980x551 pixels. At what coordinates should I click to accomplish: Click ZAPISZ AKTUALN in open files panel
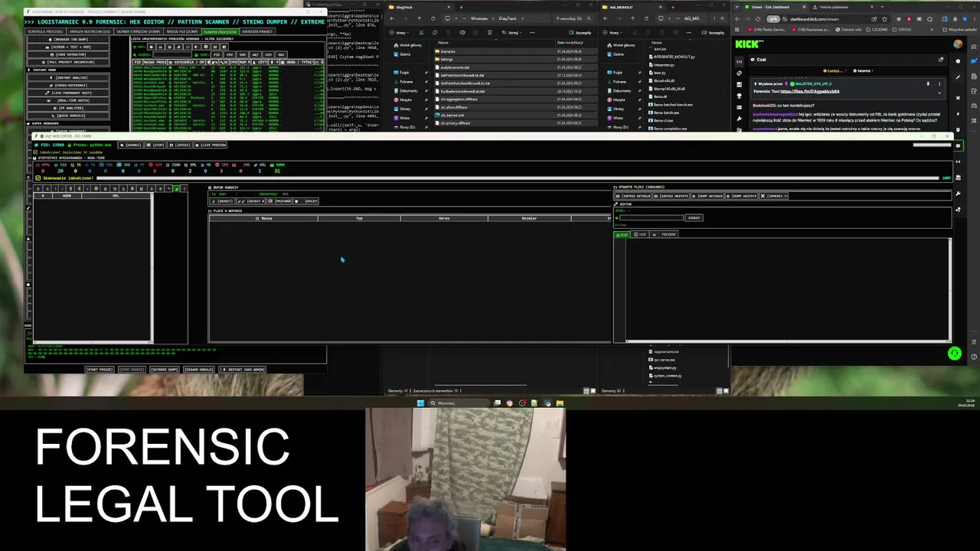click(632, 196)
